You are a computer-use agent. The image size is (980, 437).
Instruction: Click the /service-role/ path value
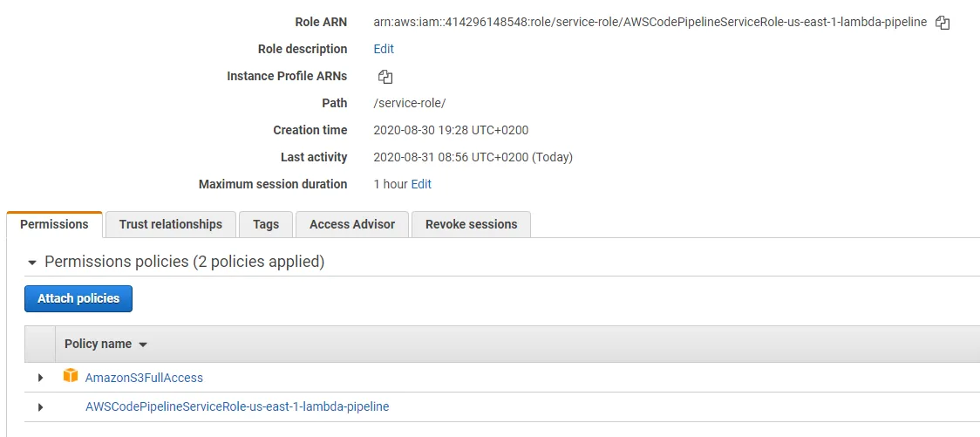coord(410,103)
